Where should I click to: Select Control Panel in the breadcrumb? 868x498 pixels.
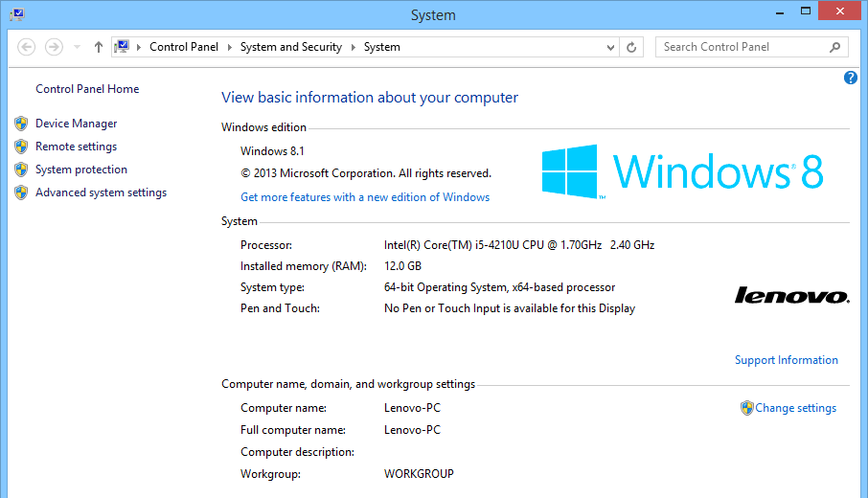coord(184,47)
